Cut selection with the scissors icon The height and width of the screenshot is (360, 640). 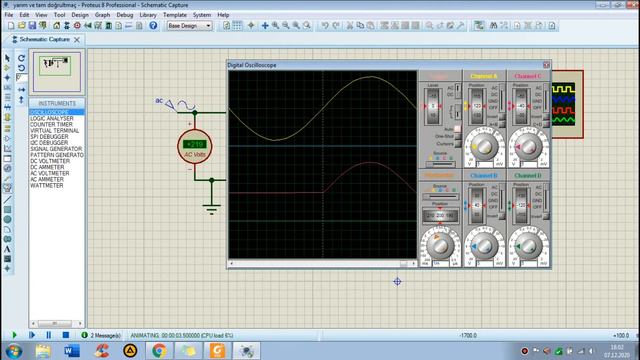(350, 26)
